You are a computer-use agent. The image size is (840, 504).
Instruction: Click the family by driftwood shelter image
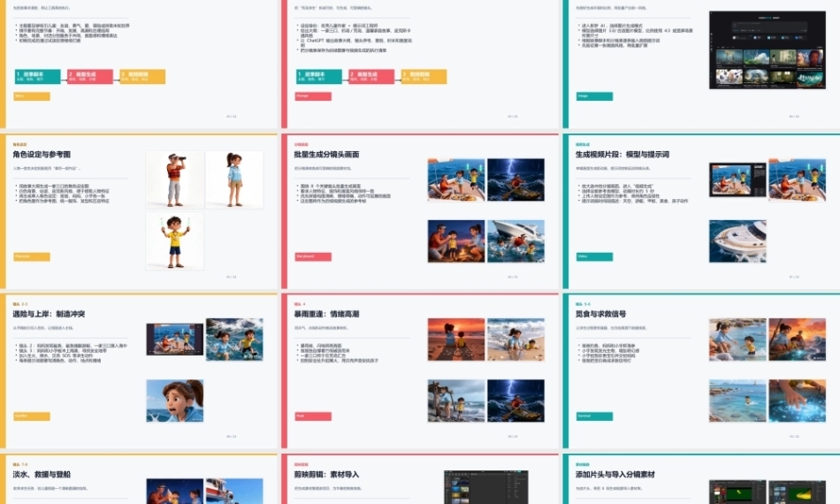tap(456, 401)
